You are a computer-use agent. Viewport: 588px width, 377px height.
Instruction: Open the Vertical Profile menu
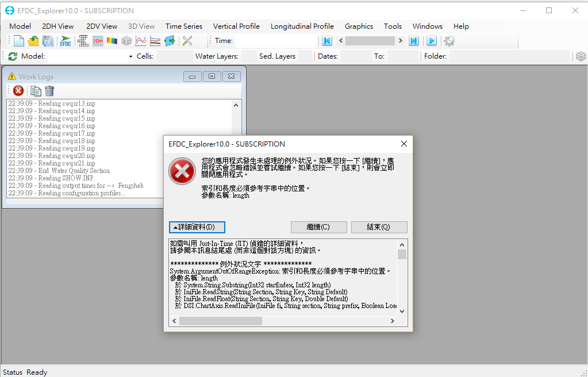(x=236, y=26)
